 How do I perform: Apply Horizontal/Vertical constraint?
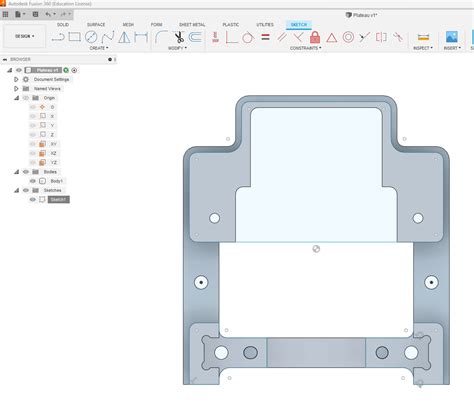[215, 37]
